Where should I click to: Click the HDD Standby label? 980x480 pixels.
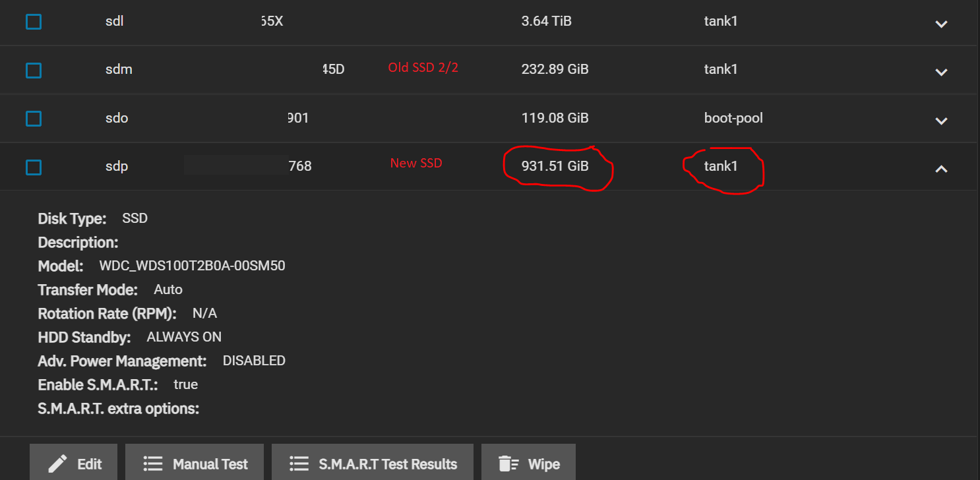84,338
